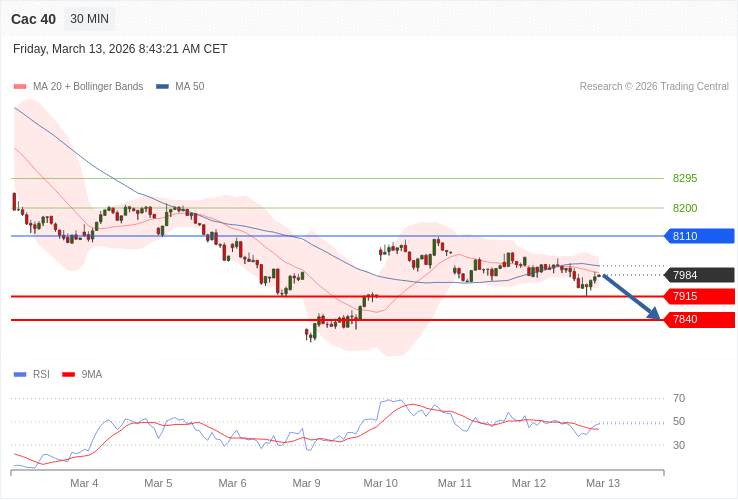Click the Mar 13 date axis label

coord(603,483)
